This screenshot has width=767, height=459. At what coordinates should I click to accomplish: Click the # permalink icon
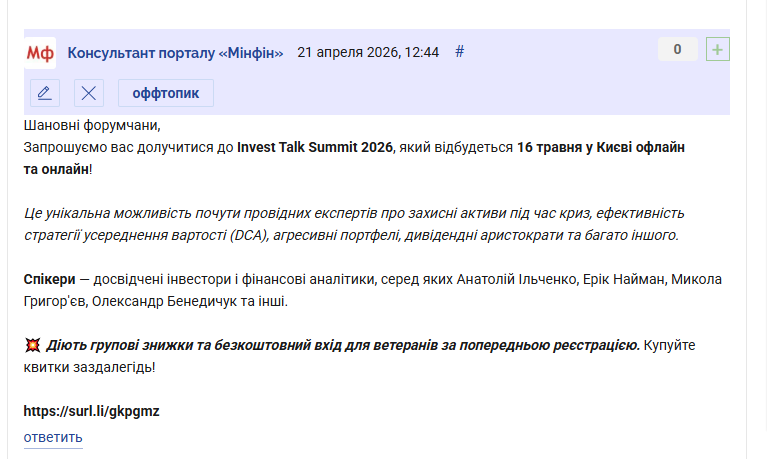(460, 52)
